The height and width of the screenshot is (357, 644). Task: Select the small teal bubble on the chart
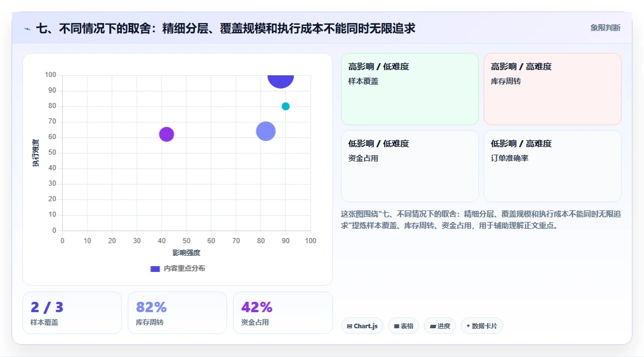pos(285,106)
